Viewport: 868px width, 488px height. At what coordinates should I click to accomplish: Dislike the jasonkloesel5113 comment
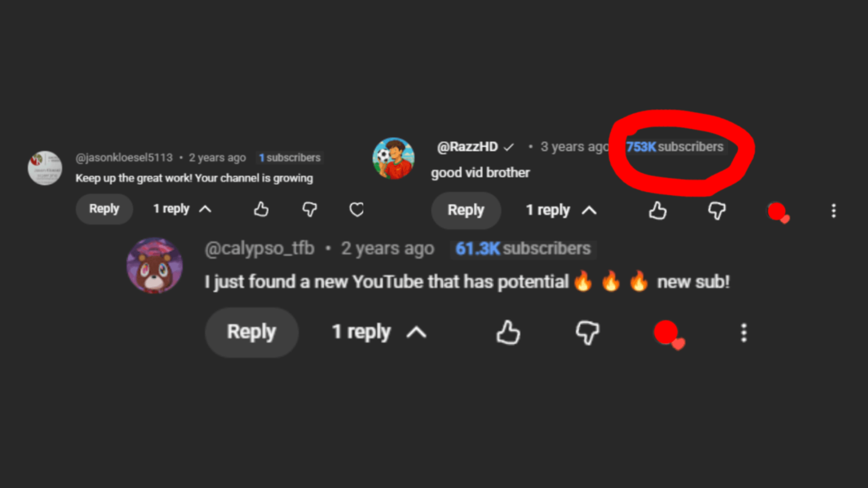[309, 209]
